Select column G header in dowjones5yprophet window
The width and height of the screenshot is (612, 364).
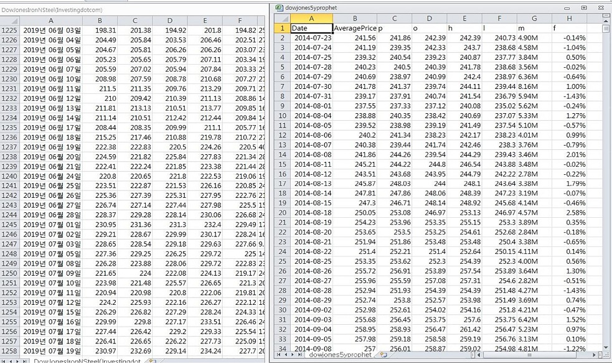[534, 18]
